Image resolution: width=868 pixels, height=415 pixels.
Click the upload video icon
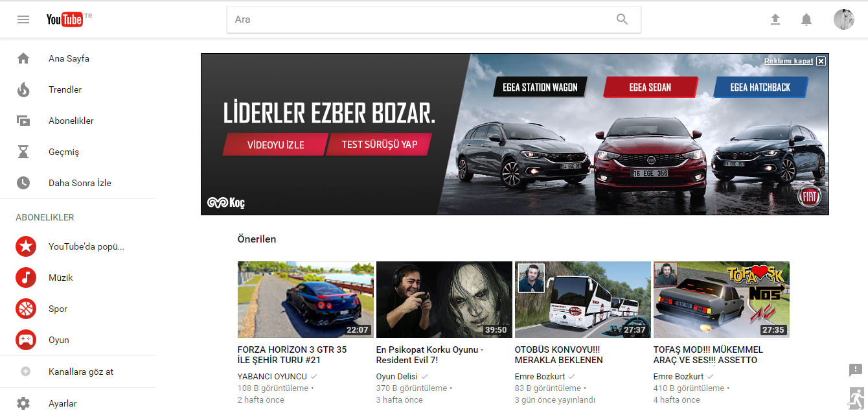(x=775, y=19)
